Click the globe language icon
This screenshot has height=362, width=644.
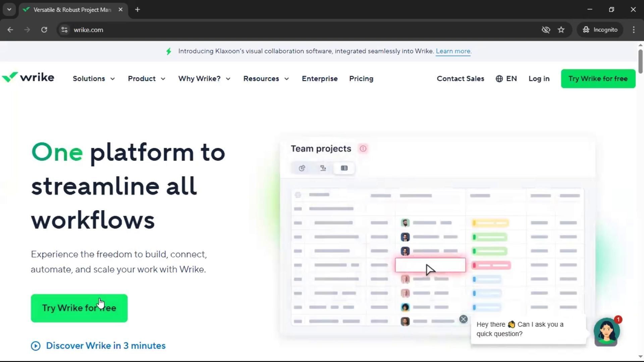tap(499, 79)
